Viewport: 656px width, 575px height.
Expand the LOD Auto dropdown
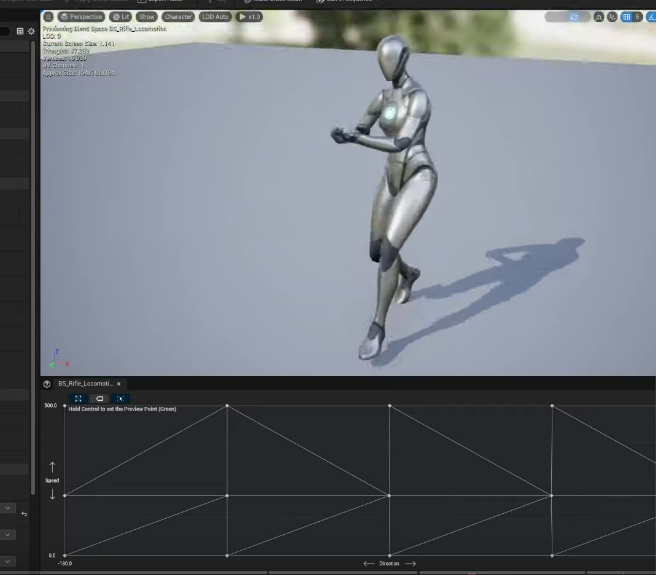click(215, 17)
